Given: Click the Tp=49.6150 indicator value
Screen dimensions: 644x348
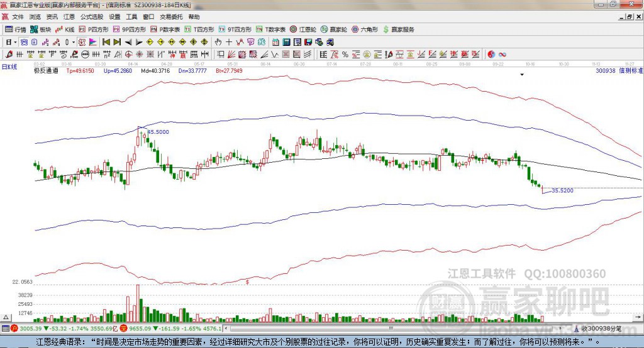Looking at the screenshot, I should click(x=80, y=70).
